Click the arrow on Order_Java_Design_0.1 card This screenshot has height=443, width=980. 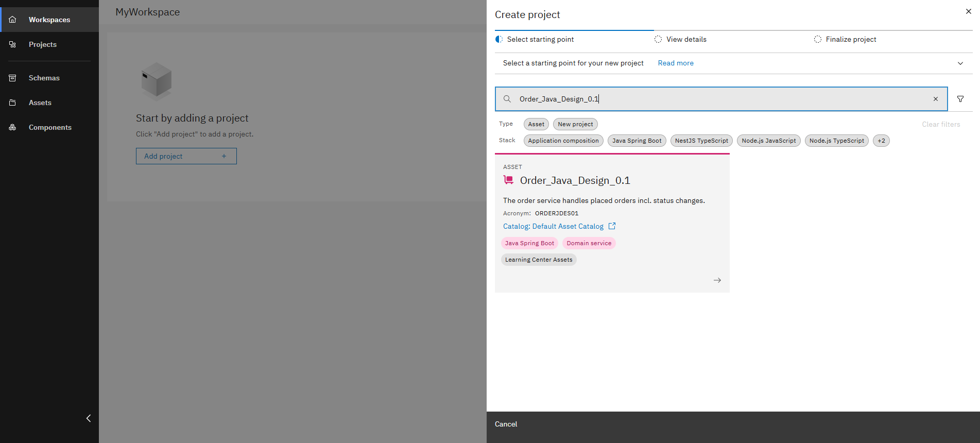tap(717, 280)
